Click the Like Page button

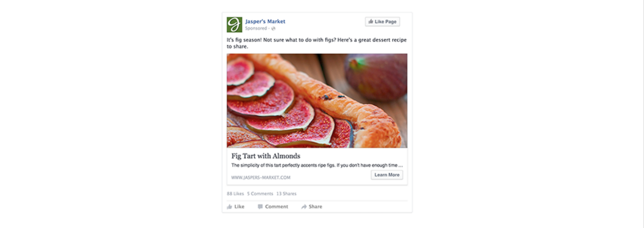pos(382,22)
